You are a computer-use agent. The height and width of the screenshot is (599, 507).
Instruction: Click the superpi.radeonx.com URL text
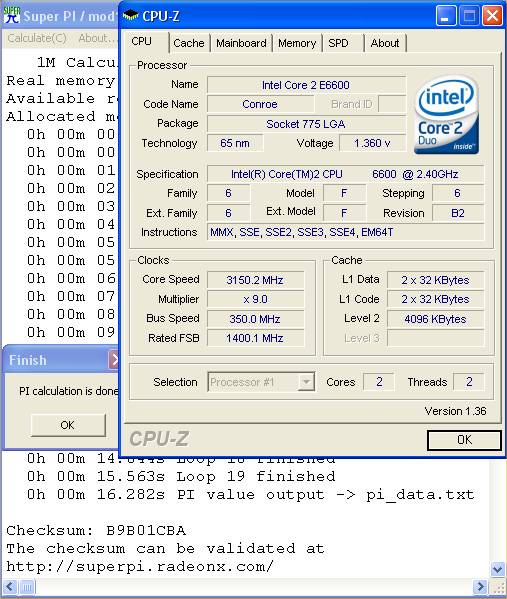click(140, 566)
